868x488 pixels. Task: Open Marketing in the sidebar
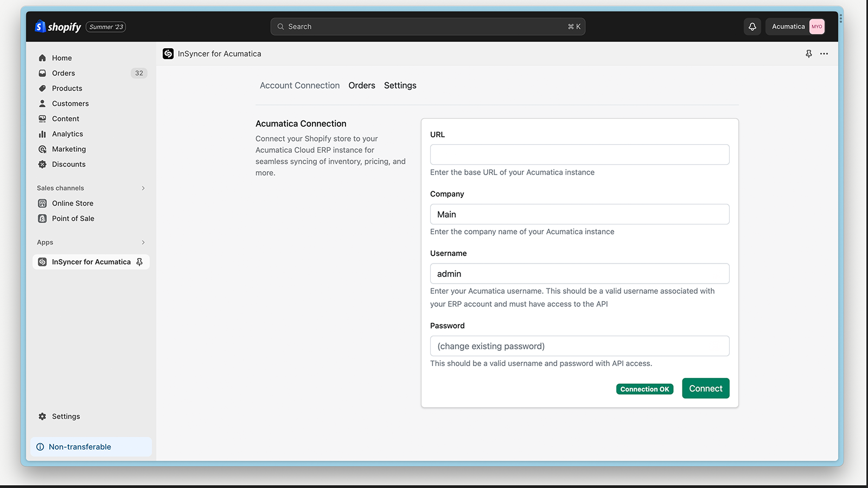pos(69,149)
